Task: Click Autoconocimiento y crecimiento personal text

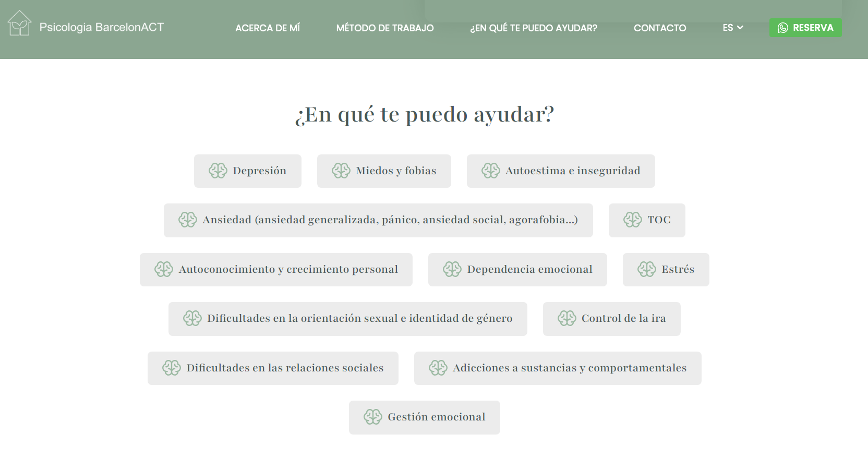Action: click(288, 269)
